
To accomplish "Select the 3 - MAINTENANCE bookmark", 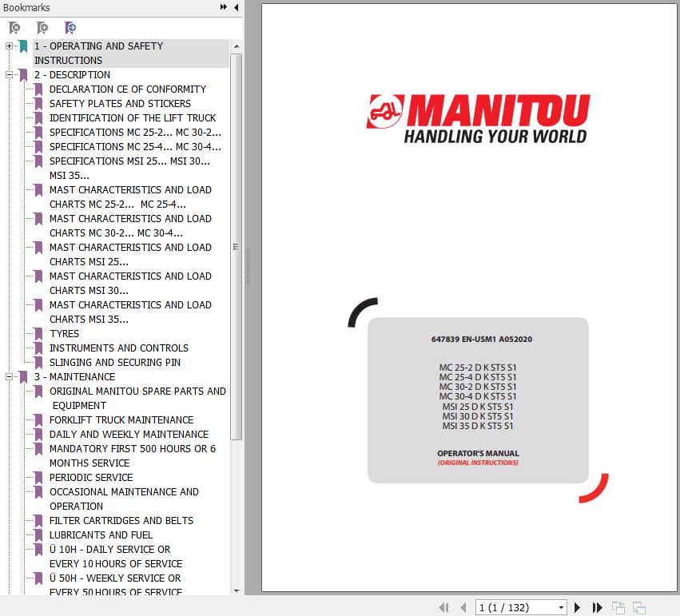I will point(74,376).
